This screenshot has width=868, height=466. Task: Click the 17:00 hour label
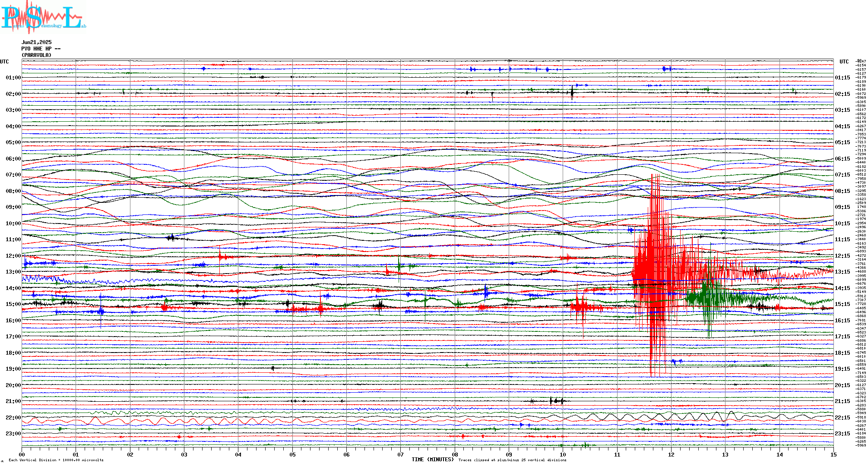click(x=13, y=337)
